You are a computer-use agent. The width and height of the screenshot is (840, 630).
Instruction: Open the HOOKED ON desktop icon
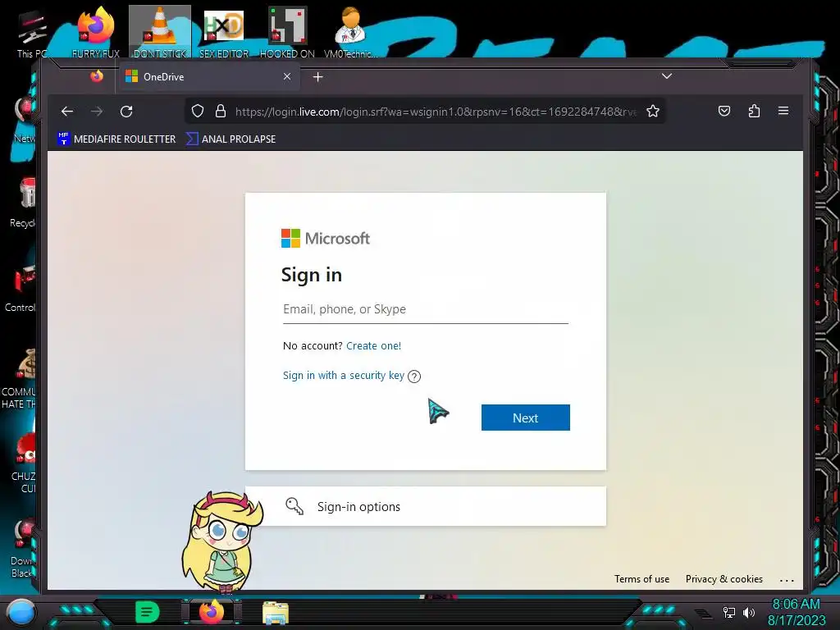(287, 31)
